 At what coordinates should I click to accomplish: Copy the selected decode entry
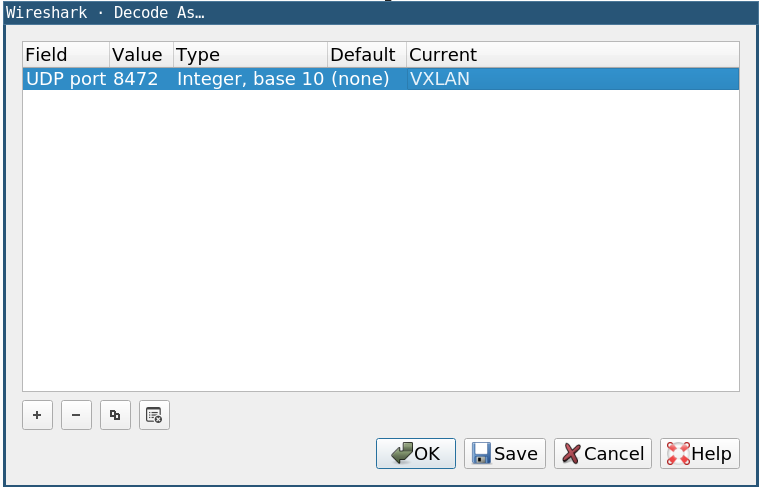(x=115, y=415)
